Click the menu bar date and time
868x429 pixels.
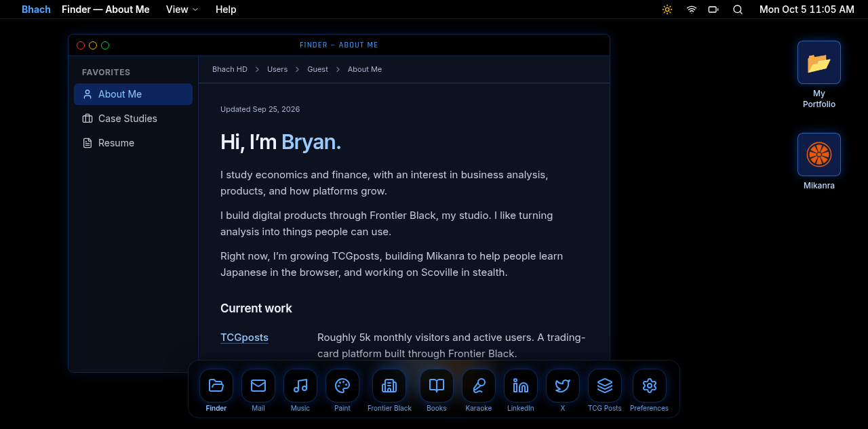pos(807,9)
